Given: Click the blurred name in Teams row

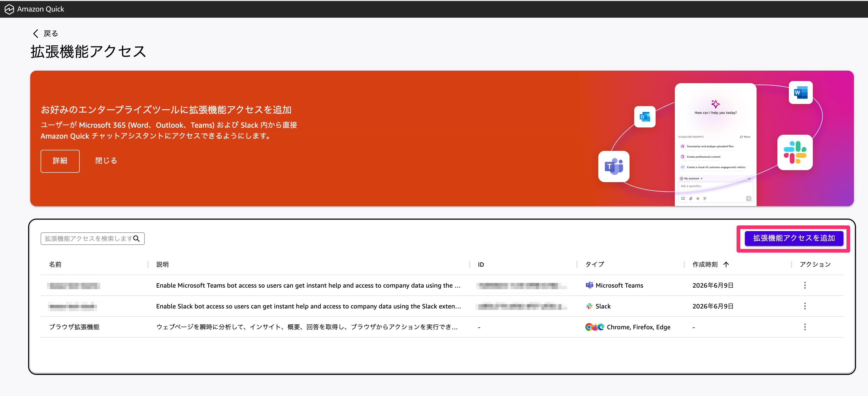Looking at the screenshot, I should [x=73, y=286].
